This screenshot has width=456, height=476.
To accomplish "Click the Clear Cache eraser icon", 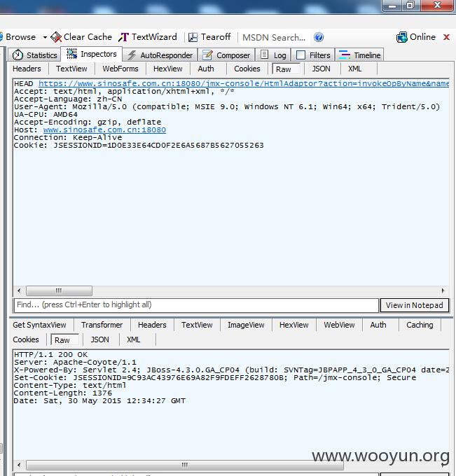I will tap(56, 37).
